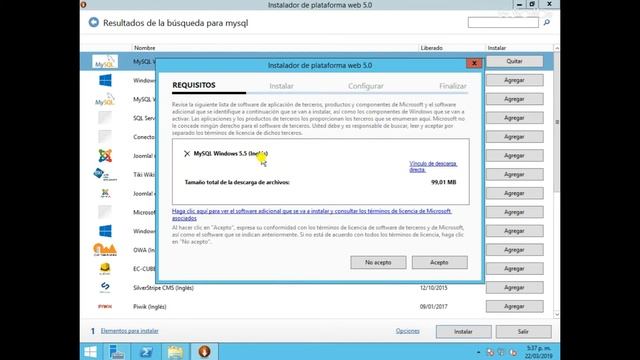
Task: Click the 09/01/2017 release date cell
Action: point(433,307)
